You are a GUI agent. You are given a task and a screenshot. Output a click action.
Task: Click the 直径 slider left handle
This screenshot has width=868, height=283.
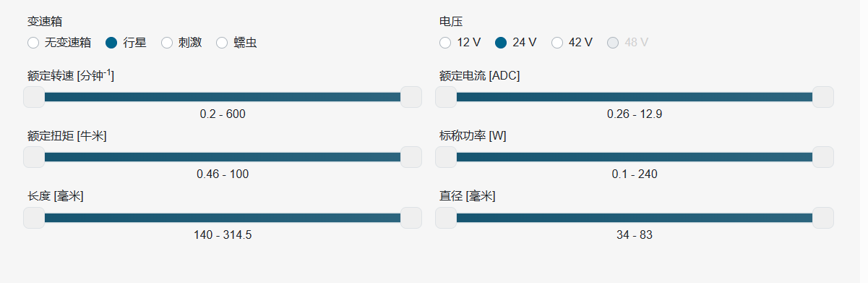(446, 218)
